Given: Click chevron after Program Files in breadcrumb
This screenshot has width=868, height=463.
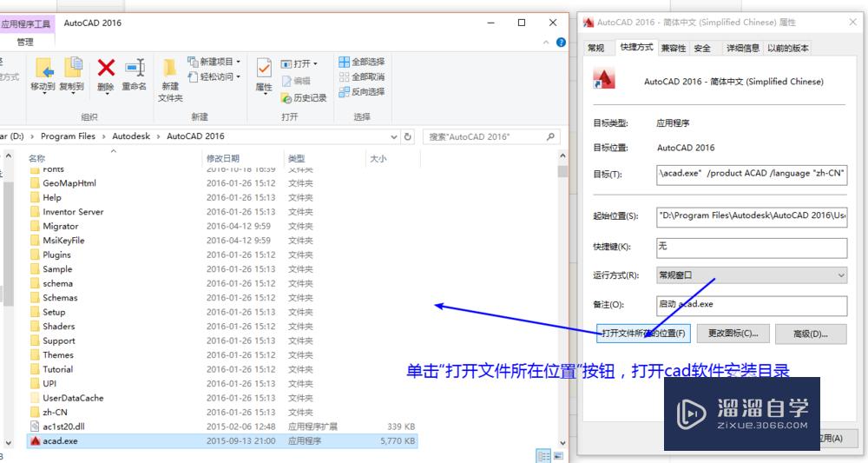Looking at the screenshot, I should [x=103, y=136].
